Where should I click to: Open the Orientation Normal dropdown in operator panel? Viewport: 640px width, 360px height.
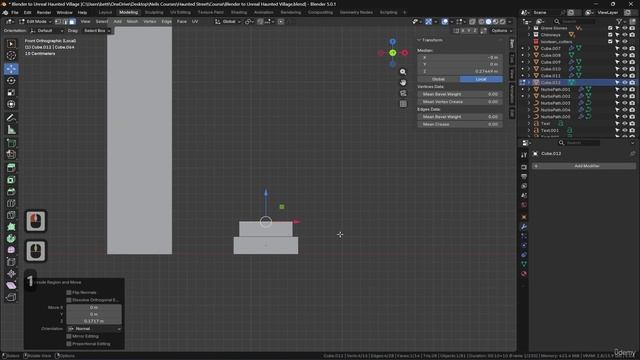(94, 329)
